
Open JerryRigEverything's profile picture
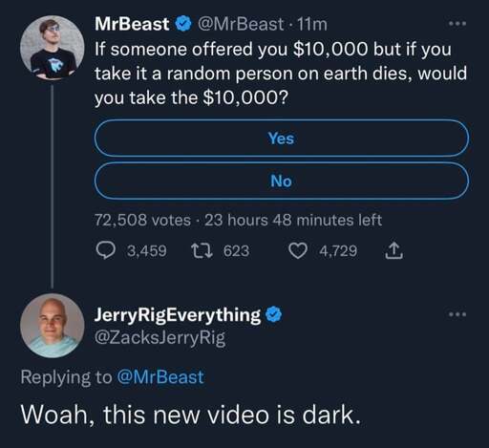[53, 326]
